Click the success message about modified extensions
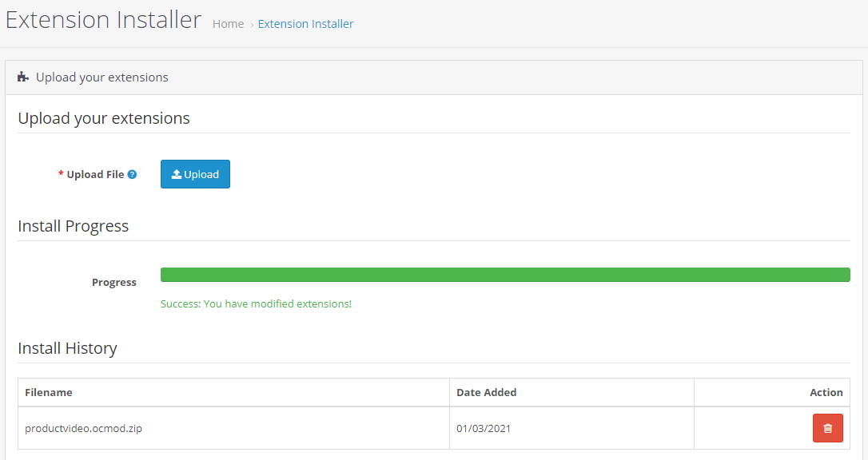868x460 pixels. click(256, 303)
